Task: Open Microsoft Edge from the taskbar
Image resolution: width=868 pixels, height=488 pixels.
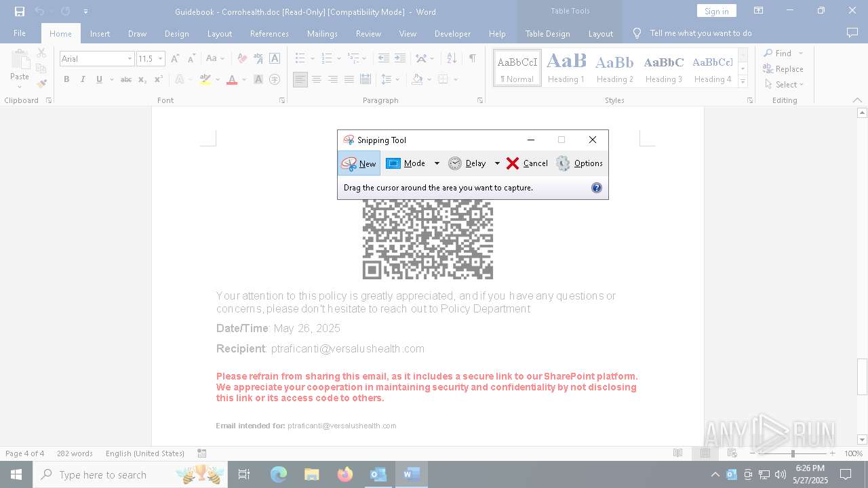Action: [279, 474]
